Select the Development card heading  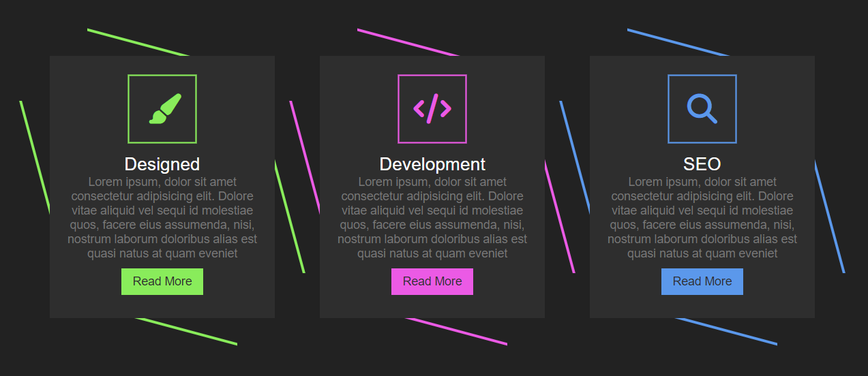(432, 164)
